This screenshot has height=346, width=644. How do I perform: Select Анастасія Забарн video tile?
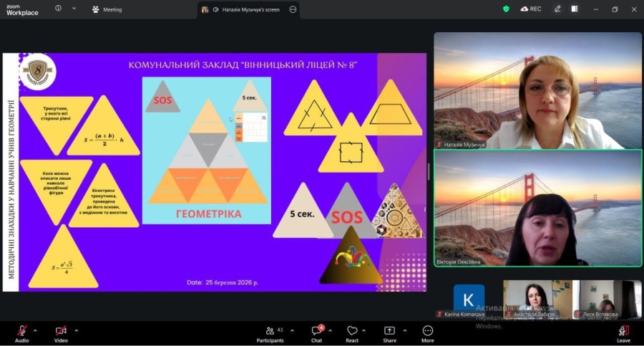(537, 299)
